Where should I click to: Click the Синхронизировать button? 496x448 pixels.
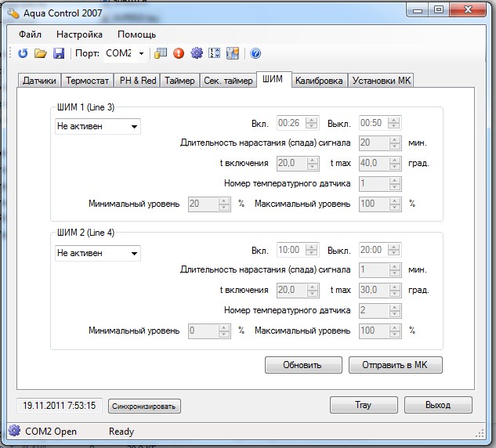tap(144, 406)
